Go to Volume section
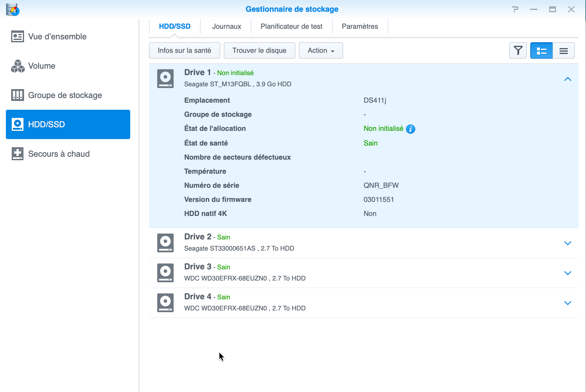This screenshot has width=586, height=392. click(x=42, y=66)
